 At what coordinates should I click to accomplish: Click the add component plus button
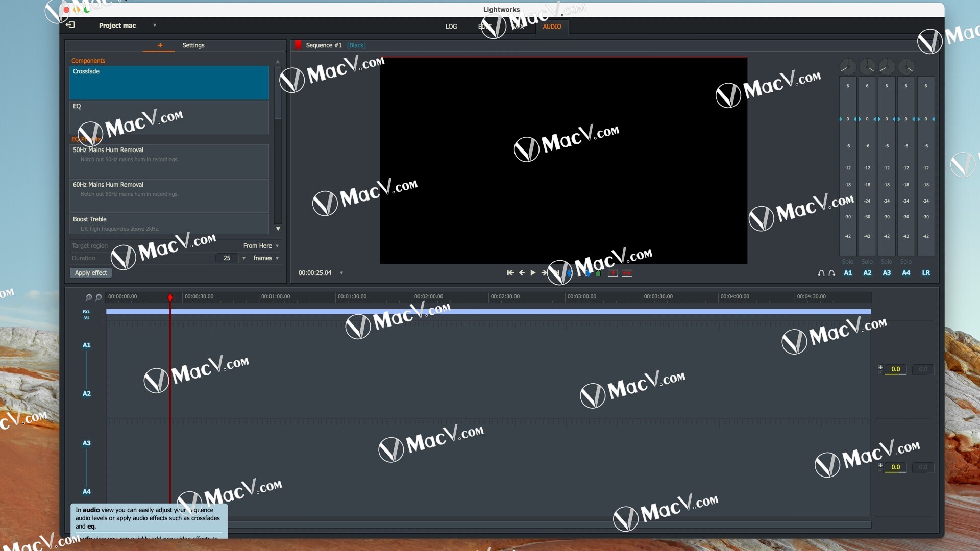(x=160, y=45)
